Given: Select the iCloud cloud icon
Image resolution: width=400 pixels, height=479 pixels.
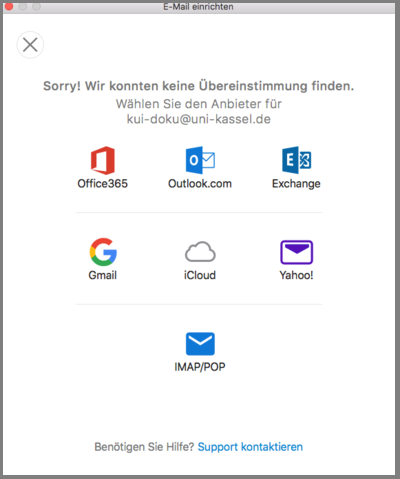Looking at the screenshot, I should click(200, 252).
